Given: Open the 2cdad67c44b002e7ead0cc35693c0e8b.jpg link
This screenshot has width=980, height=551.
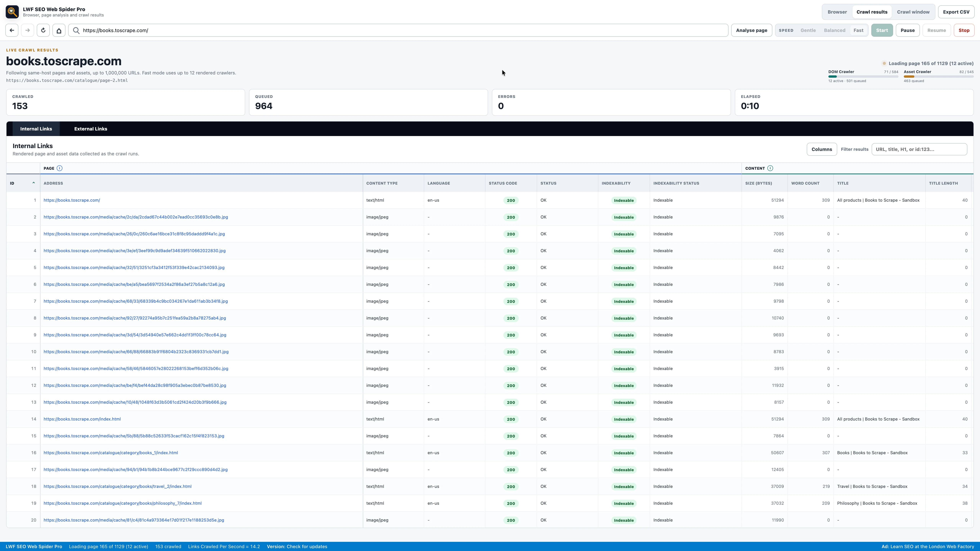Looking at the screenshot, I should [x=136, y=217].
